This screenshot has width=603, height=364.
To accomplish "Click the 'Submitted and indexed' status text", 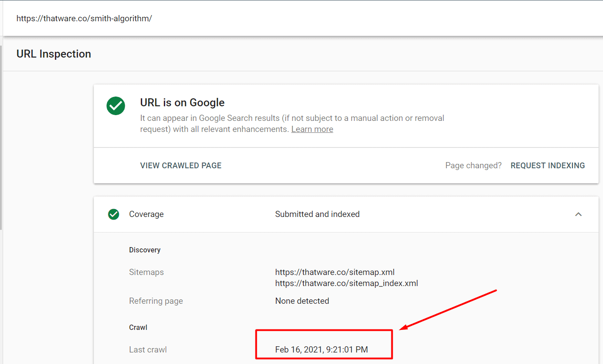I will [317, 214].
